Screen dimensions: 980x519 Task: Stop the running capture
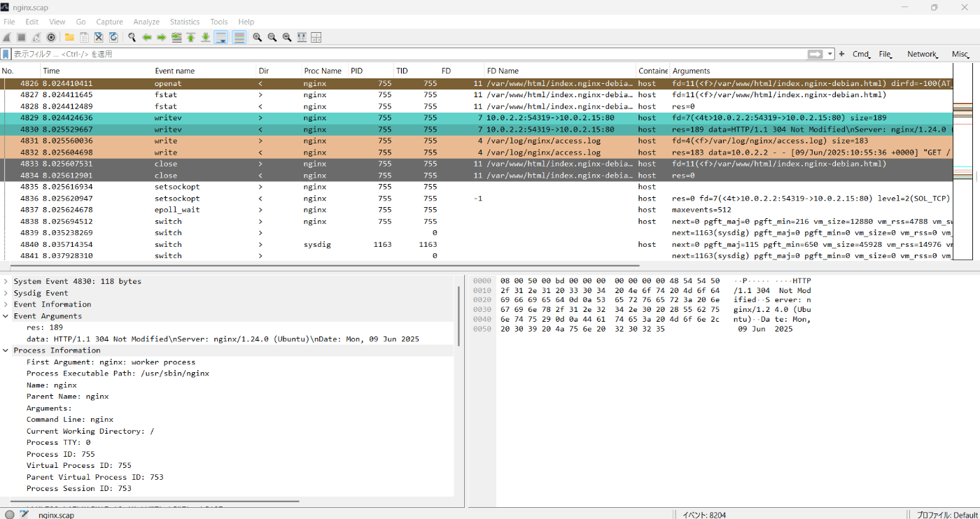coord(22,37)
